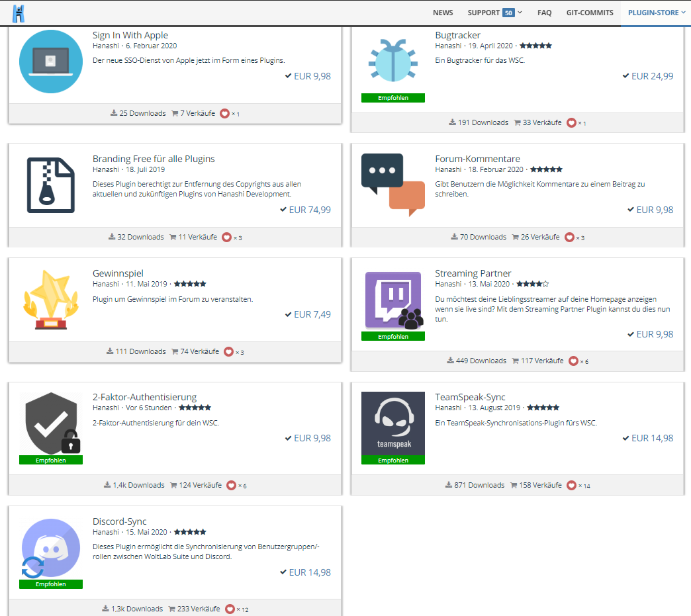Open the Streaming Partner plugin title link

[x=473, y=273]
